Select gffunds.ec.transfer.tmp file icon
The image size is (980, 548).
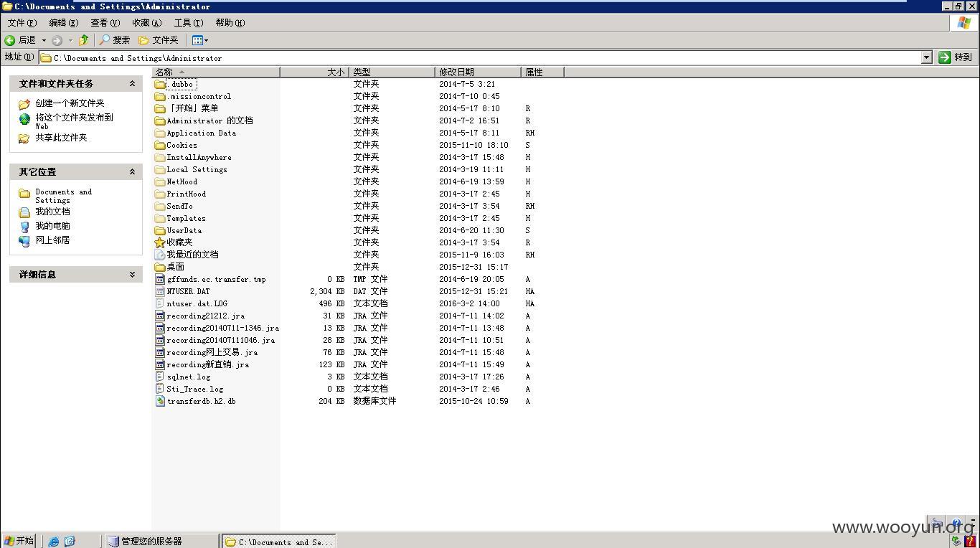[160, 279]
